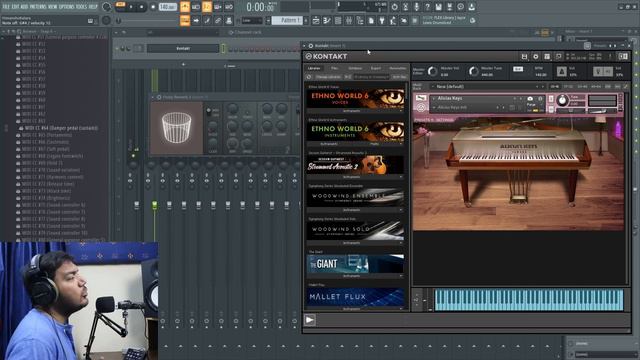Click Kontakt rack view icon
This screenshot has height=360, width=640.
pos(547,57)
